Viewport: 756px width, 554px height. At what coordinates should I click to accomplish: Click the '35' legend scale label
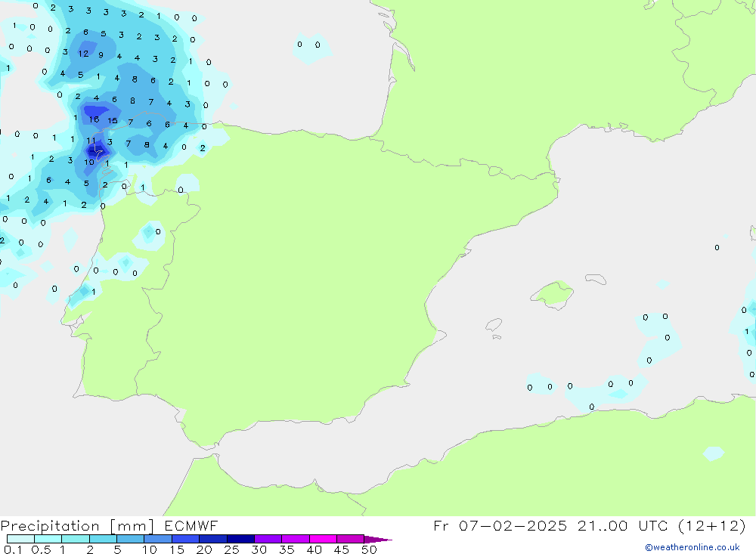click(x=287, y=549)
